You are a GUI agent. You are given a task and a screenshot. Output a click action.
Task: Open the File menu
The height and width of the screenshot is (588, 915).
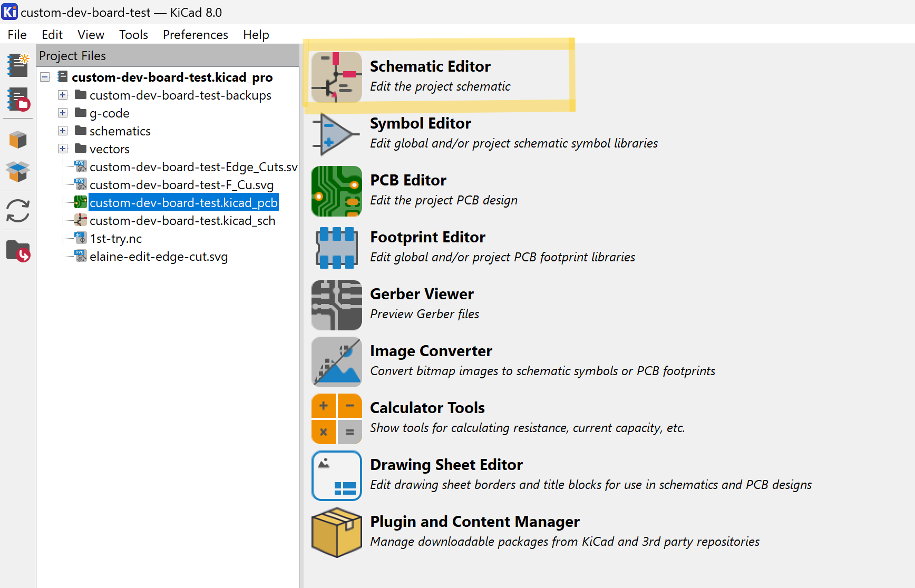17,35
